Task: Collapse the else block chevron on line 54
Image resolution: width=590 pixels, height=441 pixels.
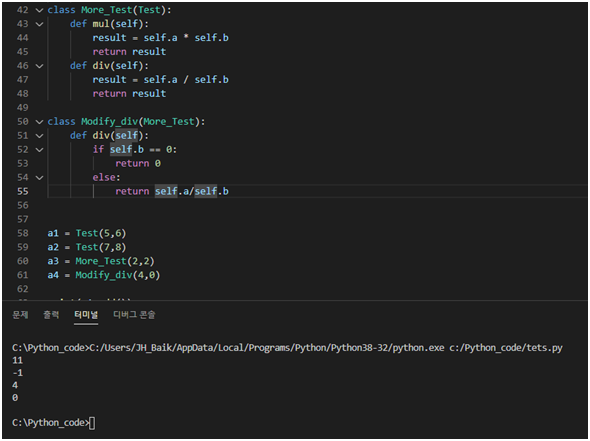Action: tap(39, 177)
